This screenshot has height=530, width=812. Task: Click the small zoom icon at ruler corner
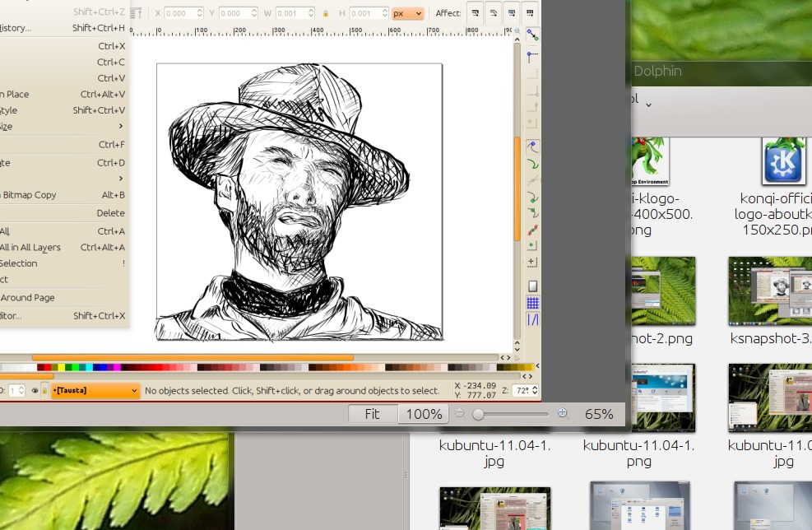(517, 31)
